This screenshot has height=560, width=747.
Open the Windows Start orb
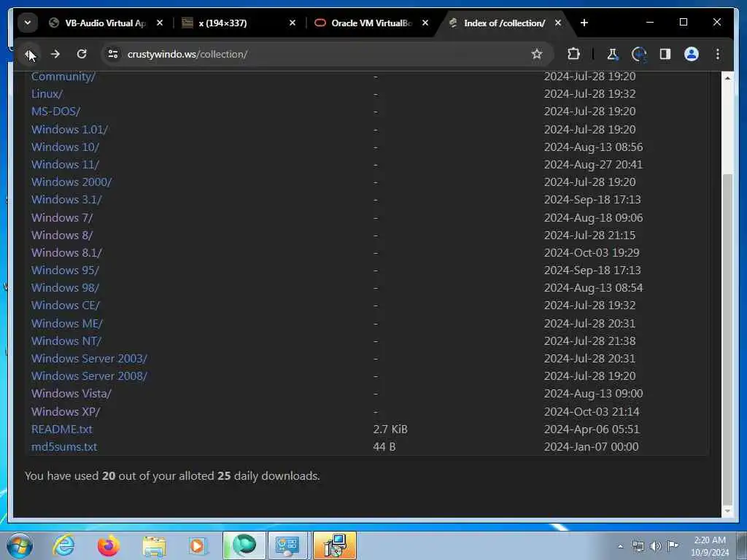[x=20, y=545]
